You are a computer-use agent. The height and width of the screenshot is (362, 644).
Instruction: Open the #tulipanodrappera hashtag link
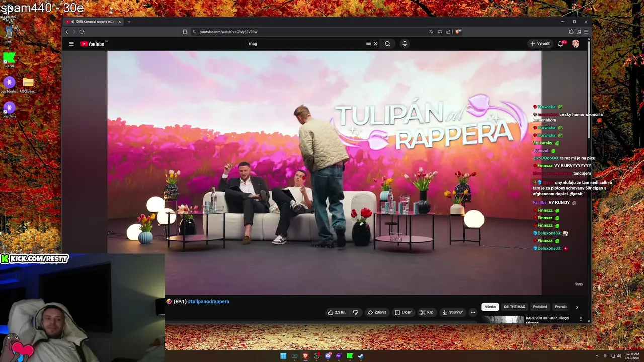pyautogui.click(x=208, y=302)
